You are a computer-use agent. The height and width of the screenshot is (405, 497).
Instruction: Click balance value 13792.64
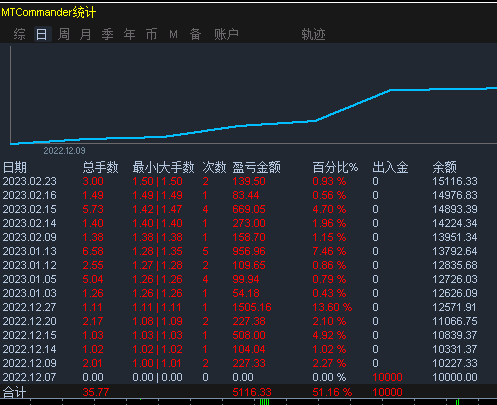[x=455, y=251]
